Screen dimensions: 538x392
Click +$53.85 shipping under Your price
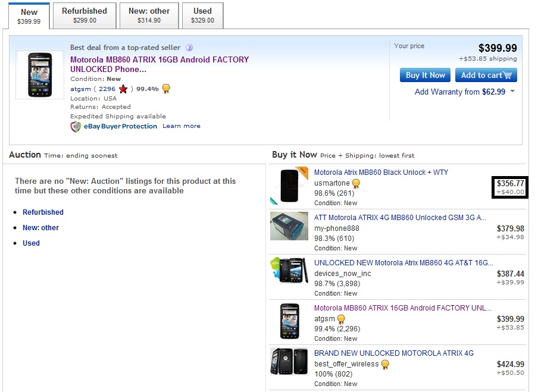point(487,59)
